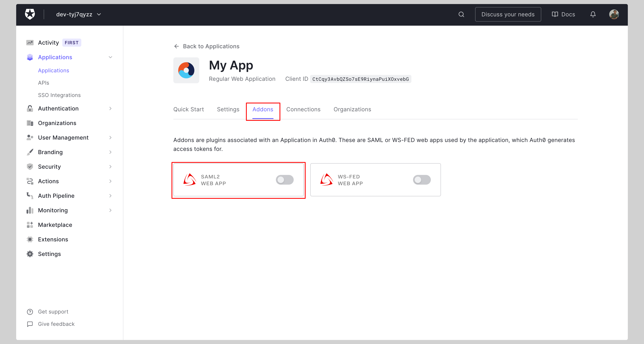Expand the Auth Pipeline sidebar section
Viewport: 644px width, 344px height.
click(x=110, y=196)
